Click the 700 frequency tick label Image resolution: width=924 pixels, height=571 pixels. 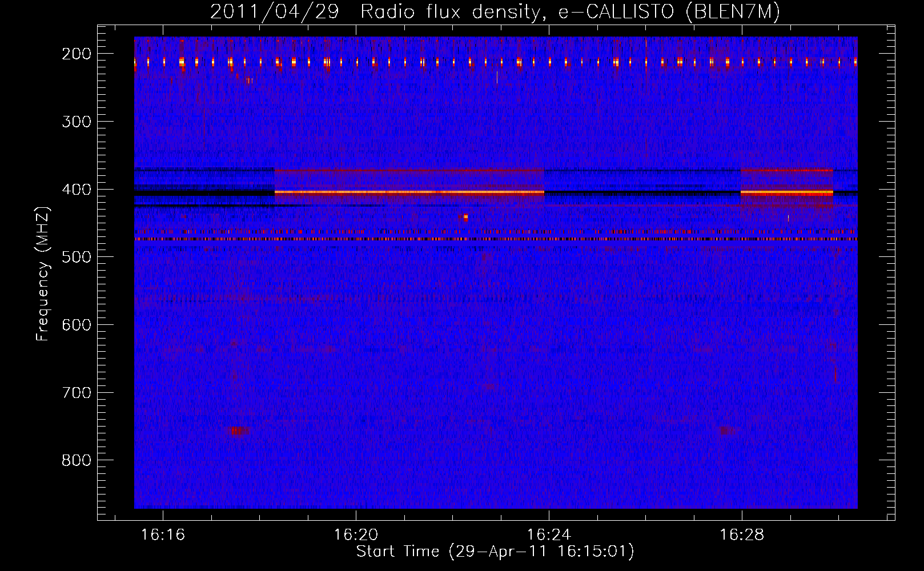76,393
